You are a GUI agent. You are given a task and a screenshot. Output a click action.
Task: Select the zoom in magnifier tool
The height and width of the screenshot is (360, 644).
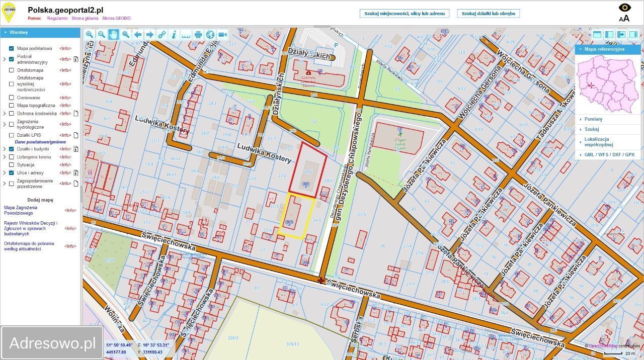[90, 35]
